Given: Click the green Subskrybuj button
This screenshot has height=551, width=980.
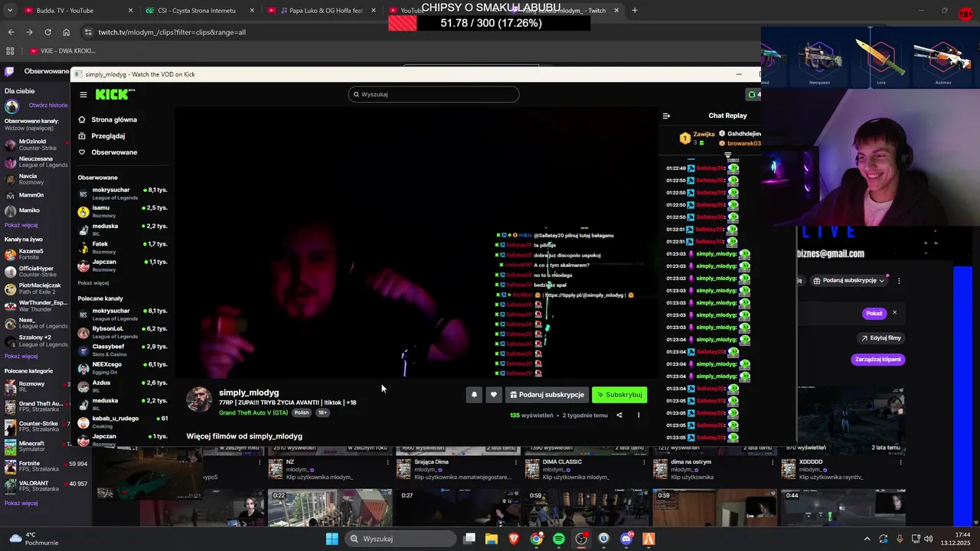Looking at the screenshot, I should click(x=619, y=395).
